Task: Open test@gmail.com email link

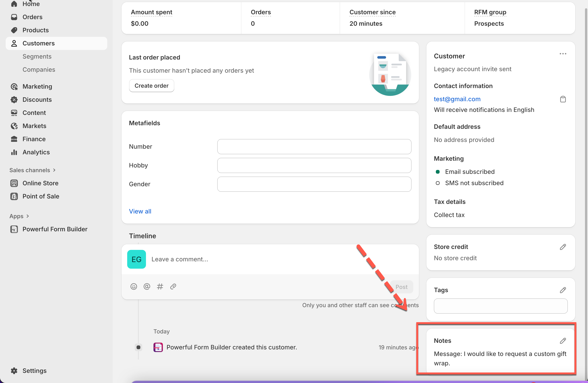Action: tap(457, 99)
